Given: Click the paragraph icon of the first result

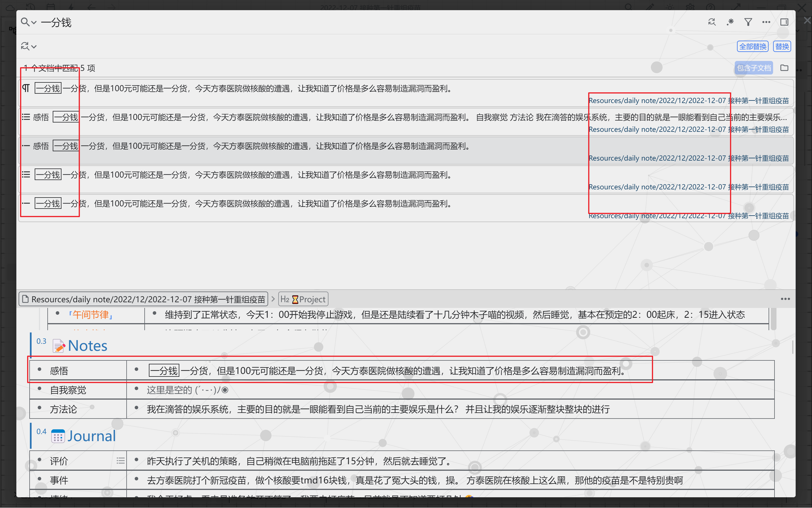Looking at the screenshot, I should tap(26, 88).
